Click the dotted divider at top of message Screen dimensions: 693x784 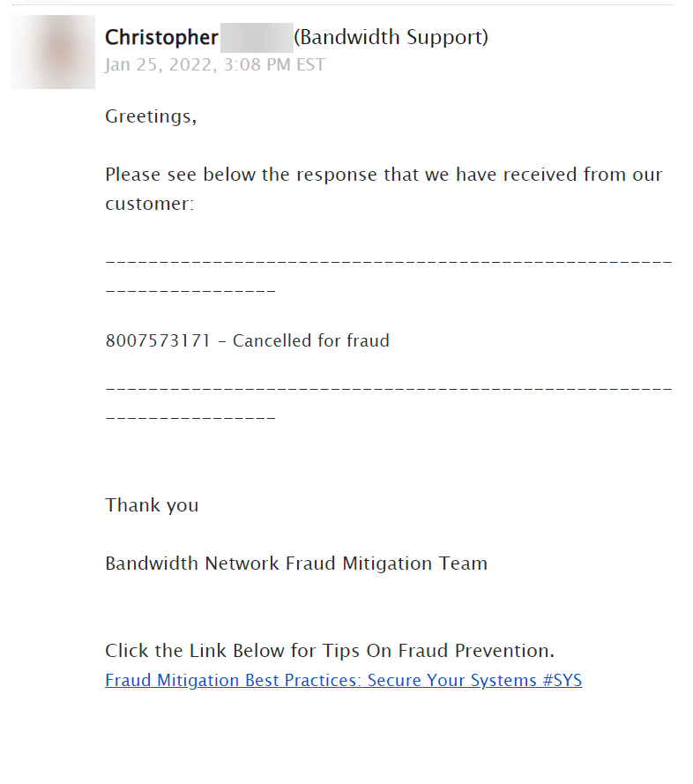[343, 4]
